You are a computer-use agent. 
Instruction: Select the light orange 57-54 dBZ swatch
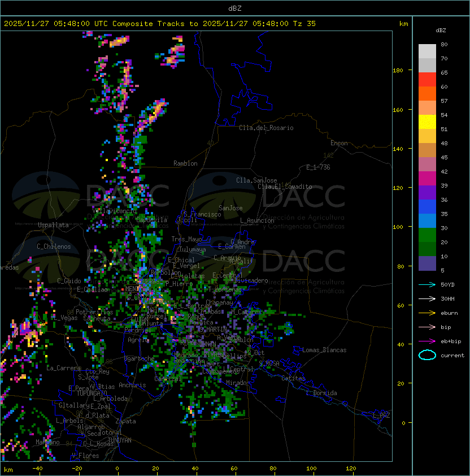click(x=427, y=108)
